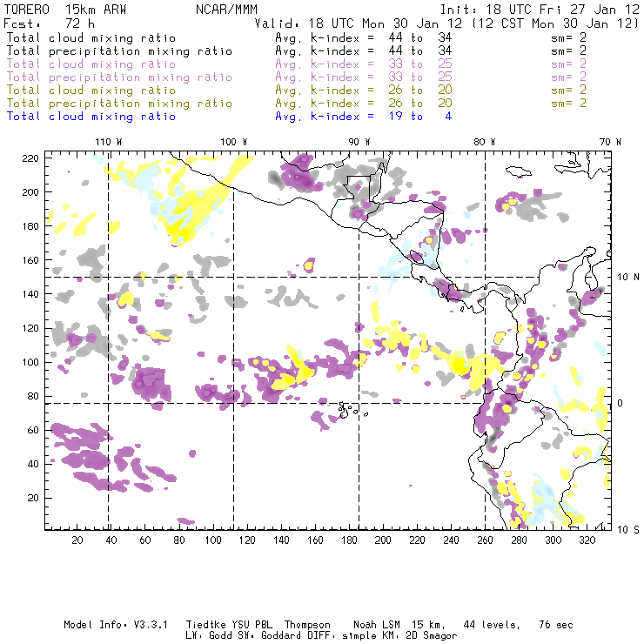Screen dimensions: 644x644
Task: Select the olive Total precipitation mixing ratio legend
Action: [x=119, y=103]
